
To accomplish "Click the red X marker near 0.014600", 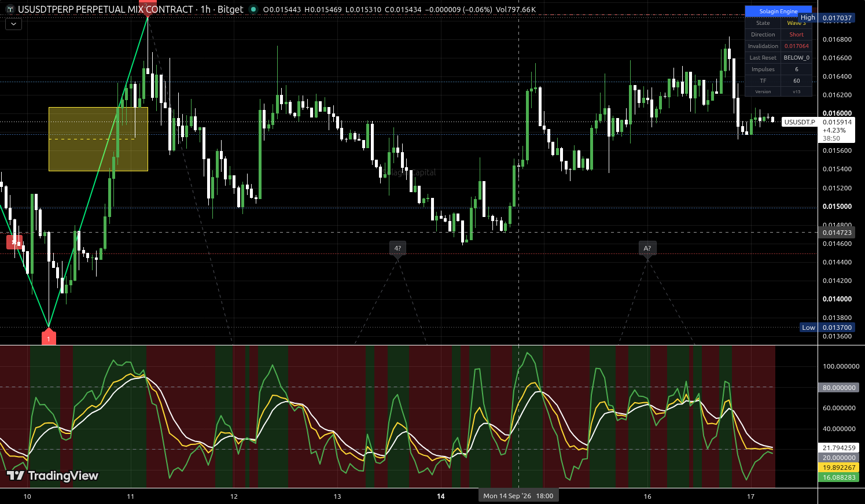I will [x=15, y=242].
